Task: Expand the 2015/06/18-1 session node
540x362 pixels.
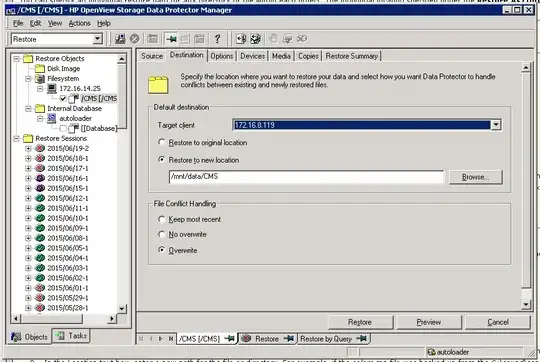Action: (x=28, y=158)
